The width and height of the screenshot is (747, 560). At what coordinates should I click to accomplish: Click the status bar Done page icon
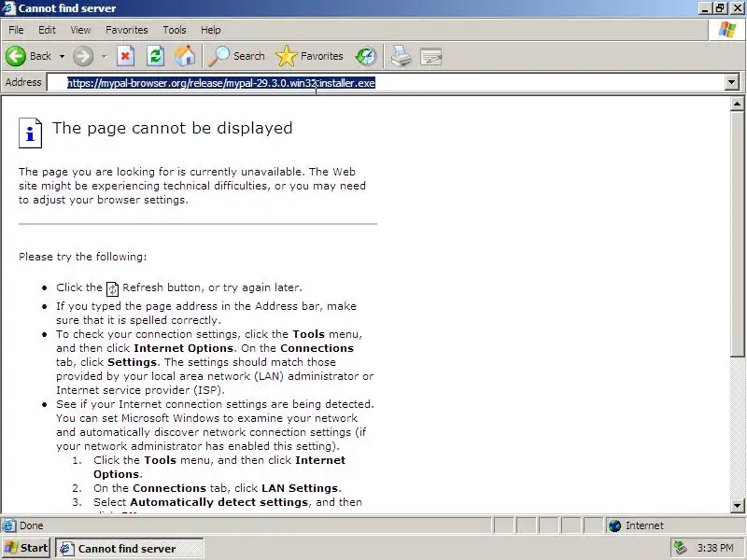pyautogui.click(x=8, y=525)
